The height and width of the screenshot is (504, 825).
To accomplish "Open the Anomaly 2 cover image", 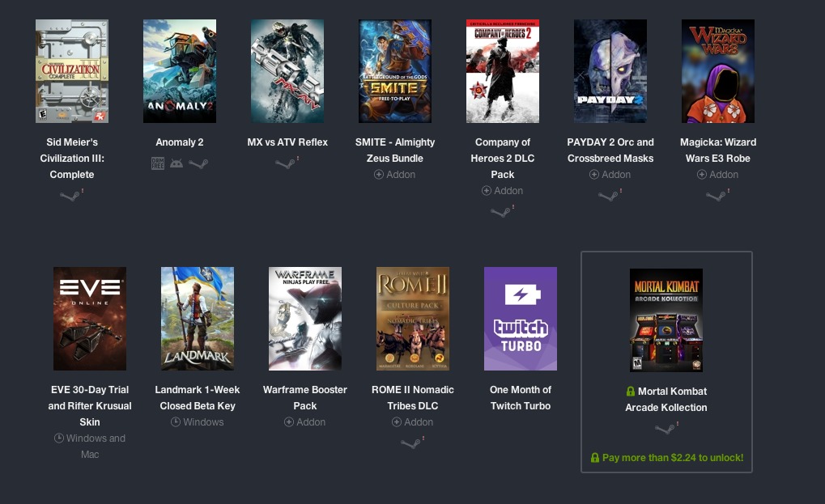I will click(x=180, y=71).
